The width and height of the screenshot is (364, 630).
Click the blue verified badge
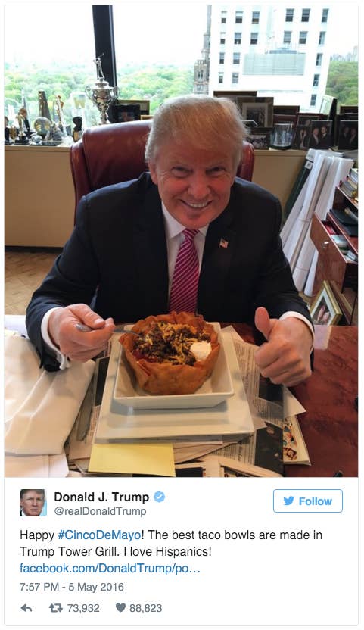pyautogui.click(x=160, y=497)
